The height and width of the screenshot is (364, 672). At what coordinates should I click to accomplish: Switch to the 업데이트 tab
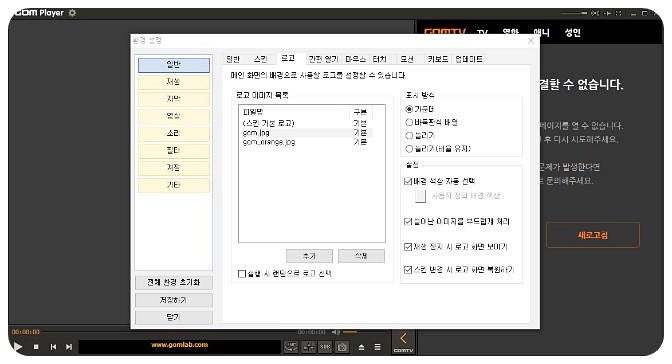(469, 59)
